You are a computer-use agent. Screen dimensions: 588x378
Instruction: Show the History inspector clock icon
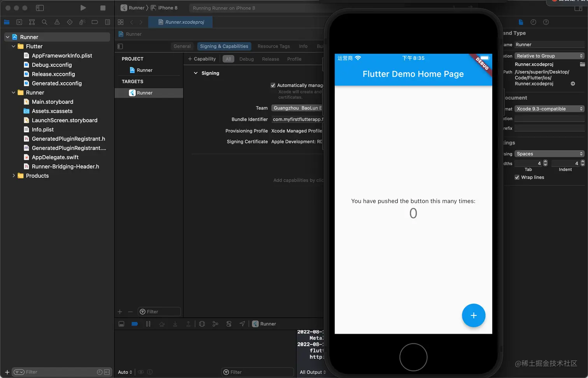pyautogui.click(x=533, y=22)
